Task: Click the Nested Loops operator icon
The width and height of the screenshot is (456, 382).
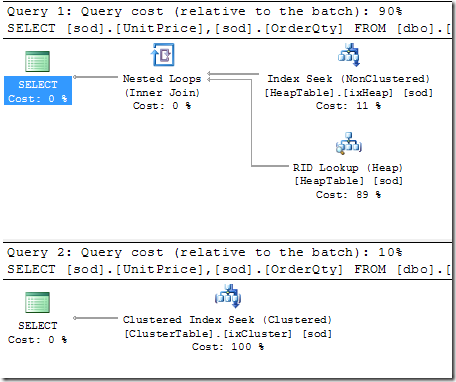Action: pos(163,55)
